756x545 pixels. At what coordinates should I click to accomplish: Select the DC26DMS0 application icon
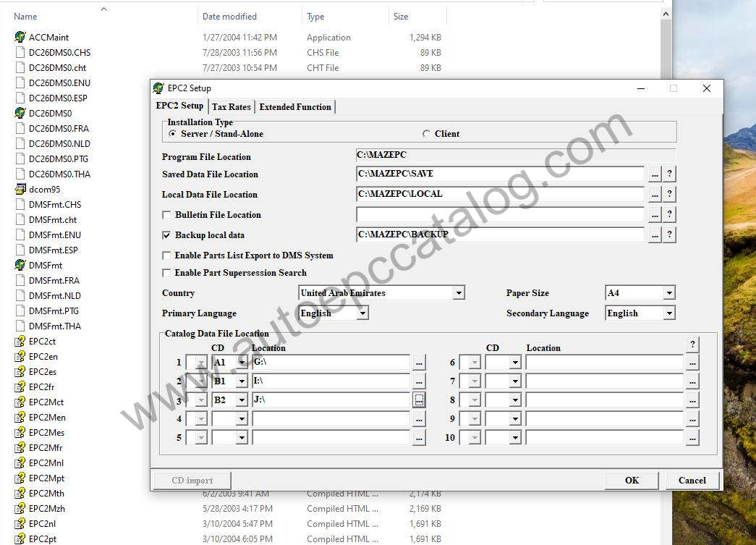(x=20, y=113)
